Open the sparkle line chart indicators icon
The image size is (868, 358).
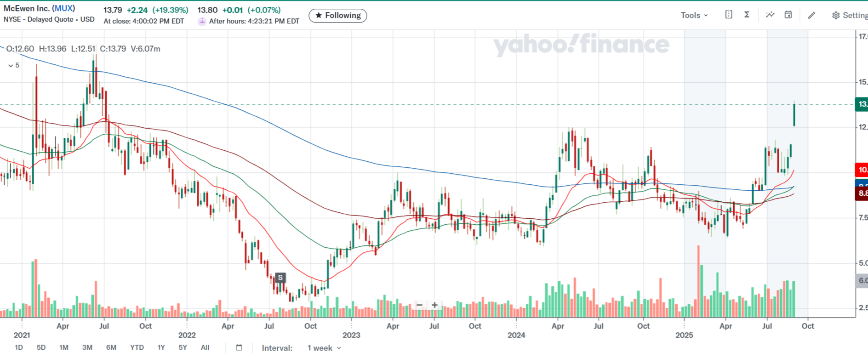pyautogui.click(x=770, y=15)
